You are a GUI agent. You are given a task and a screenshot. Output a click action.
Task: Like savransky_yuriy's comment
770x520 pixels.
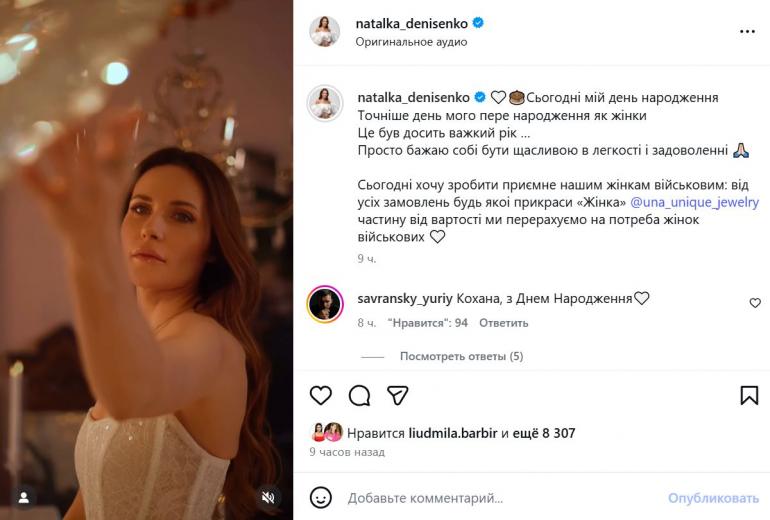tap(755, 303)
